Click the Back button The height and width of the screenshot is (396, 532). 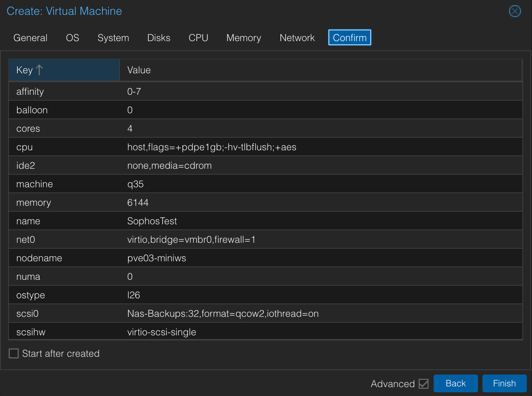pos(455,383)
